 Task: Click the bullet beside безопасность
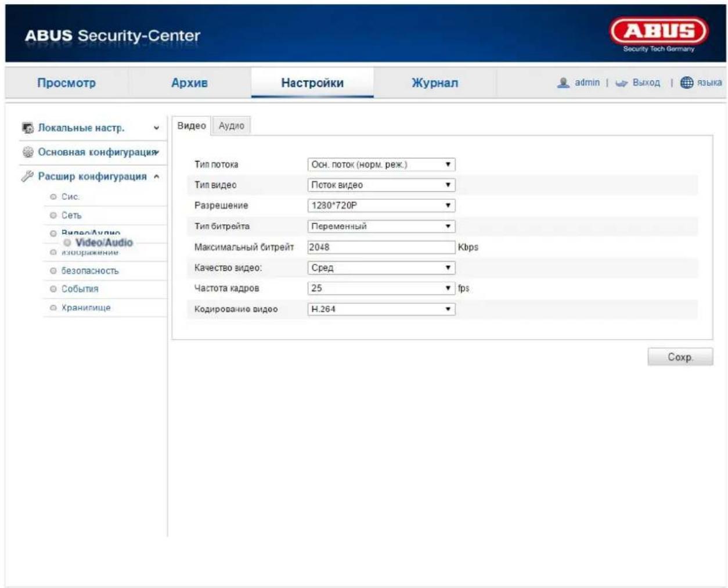53,271
